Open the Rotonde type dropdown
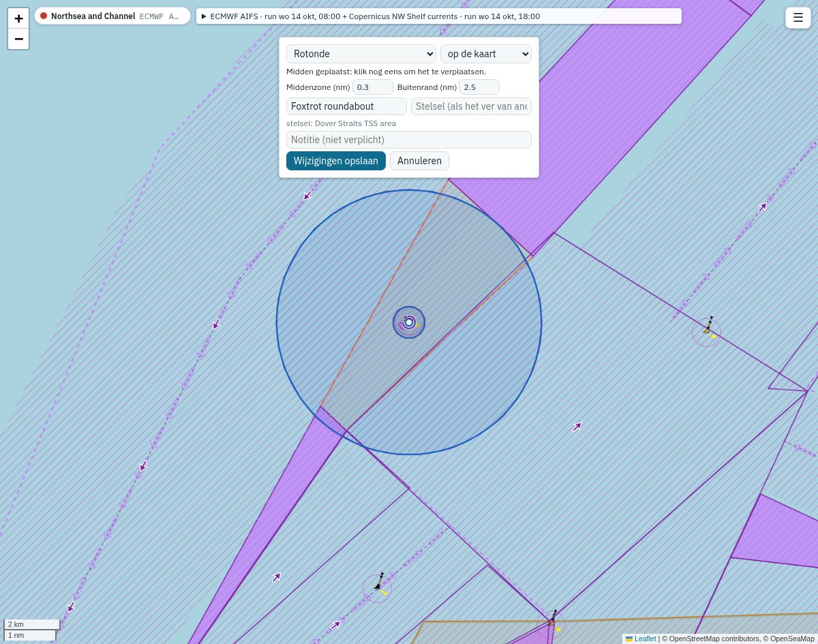 click(361, 54)
